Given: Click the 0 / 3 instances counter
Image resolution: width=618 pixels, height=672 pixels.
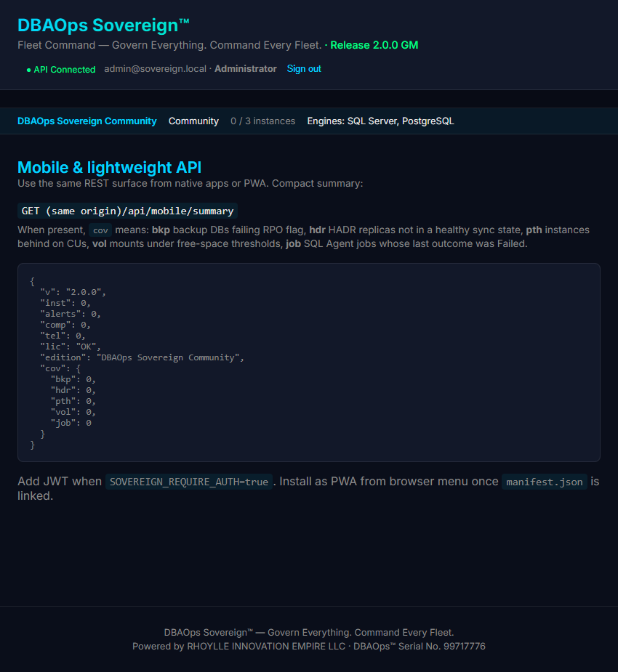Looking at the screenshot, I should click(263, 121).
